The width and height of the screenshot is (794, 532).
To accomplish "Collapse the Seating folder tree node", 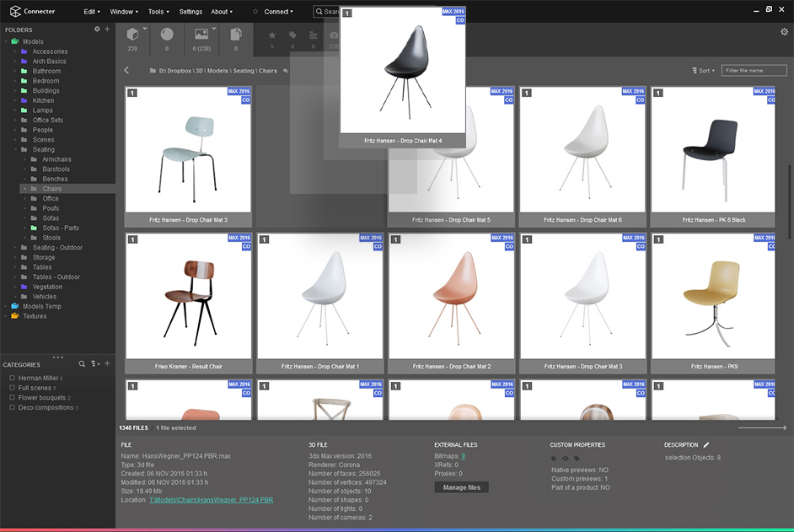I will [16, 149].
